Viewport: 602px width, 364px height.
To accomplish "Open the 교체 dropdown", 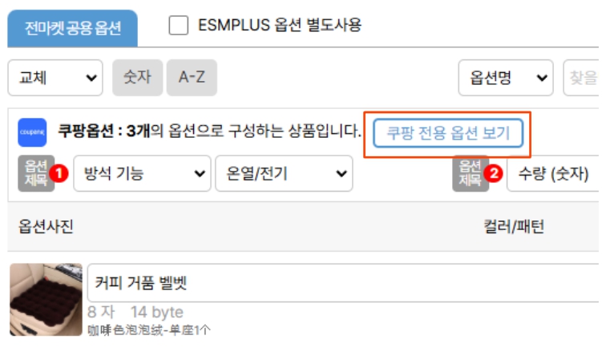I will click(55, 78).
